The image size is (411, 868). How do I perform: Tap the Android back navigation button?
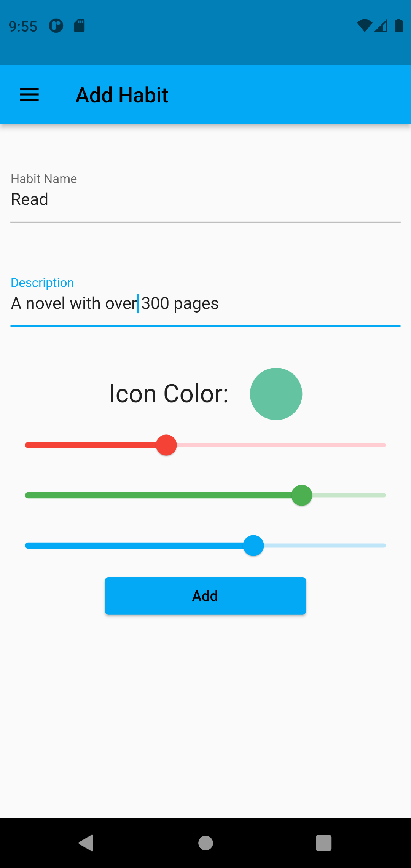86,843
